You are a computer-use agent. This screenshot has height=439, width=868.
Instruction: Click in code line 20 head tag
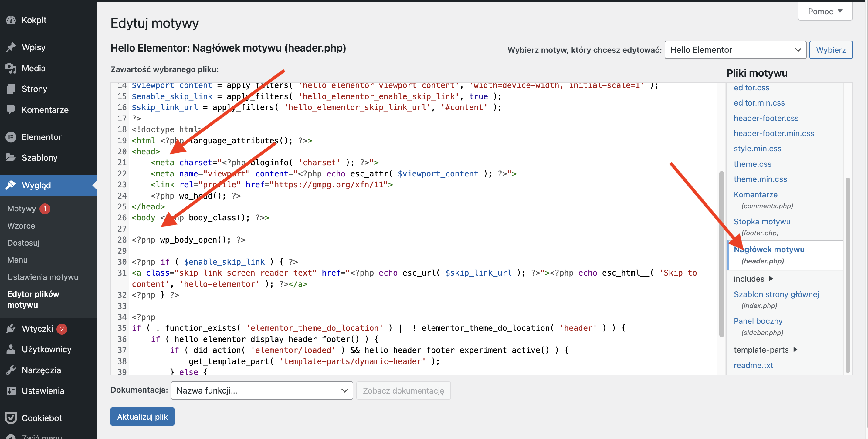pos(146,152)
